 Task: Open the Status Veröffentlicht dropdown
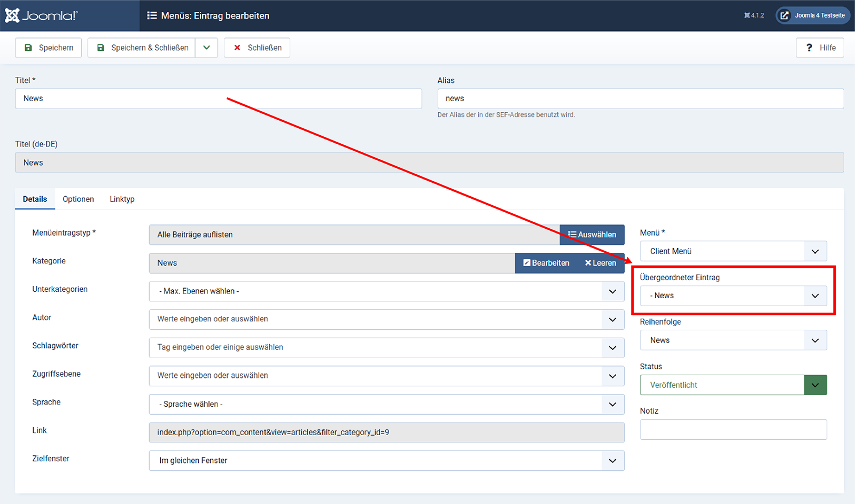coord(733,385)
